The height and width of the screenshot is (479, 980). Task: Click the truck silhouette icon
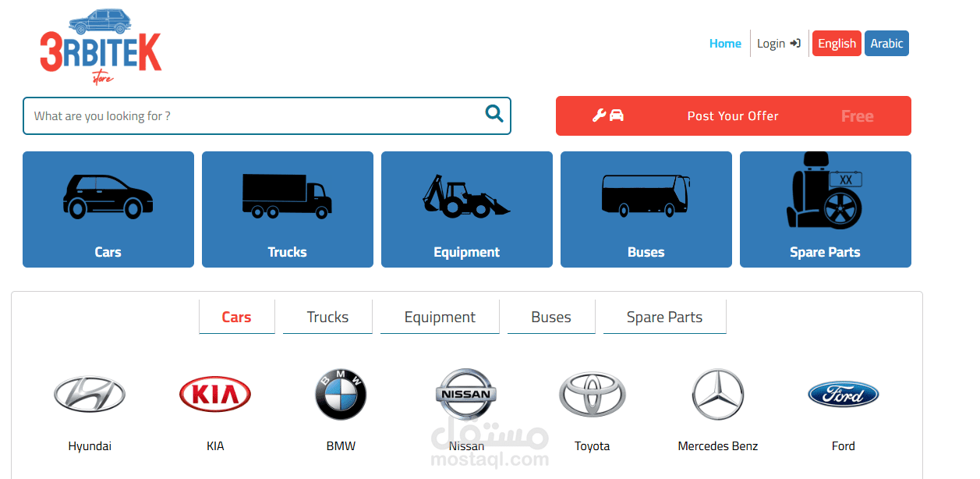pos(287,195)
